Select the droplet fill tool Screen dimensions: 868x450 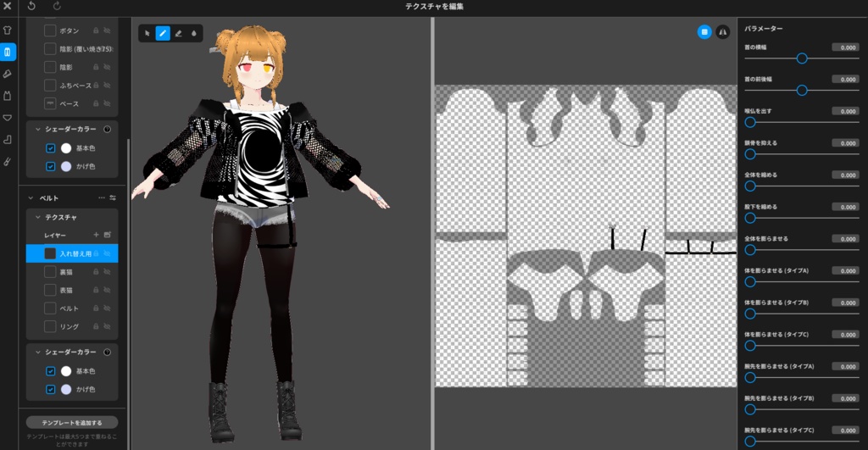coord(194,33)
